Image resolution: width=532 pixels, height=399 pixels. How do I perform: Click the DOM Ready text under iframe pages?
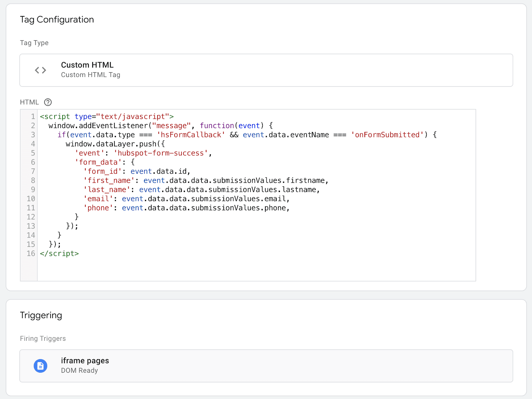(x=79, y=370)
